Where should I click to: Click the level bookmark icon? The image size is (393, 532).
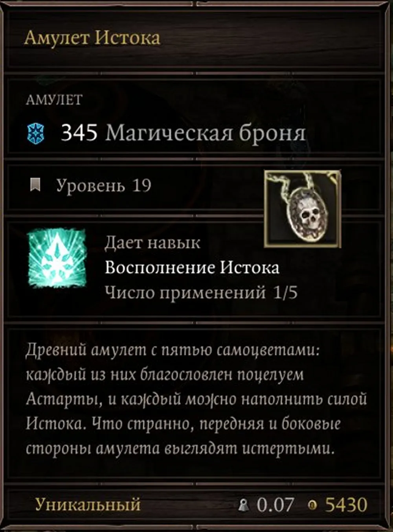click(x=36, y=184)
